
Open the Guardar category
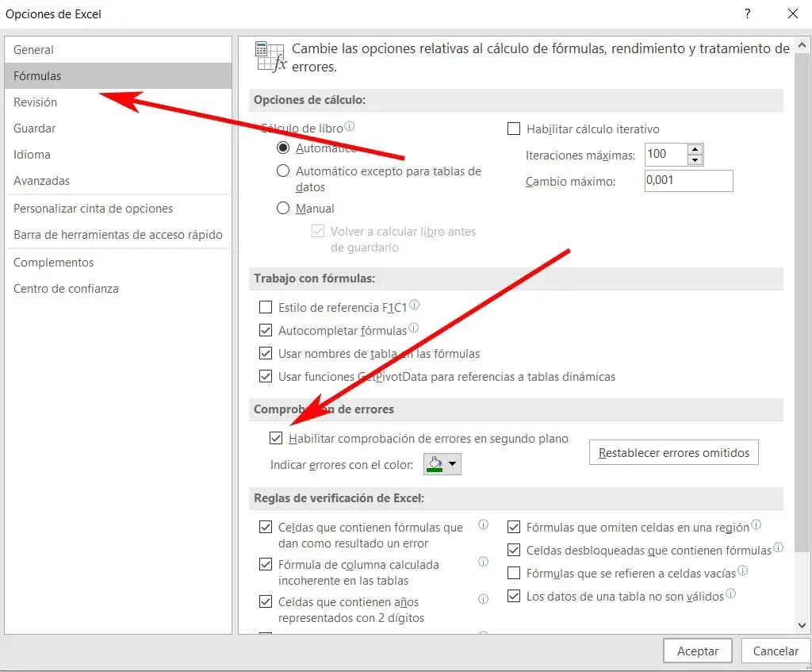[x=118, y=128]
